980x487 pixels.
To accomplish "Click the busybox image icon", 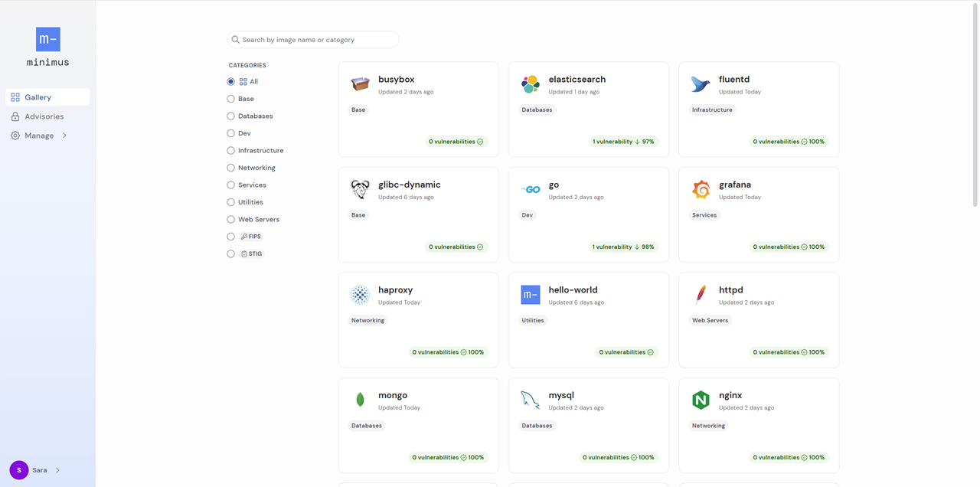I will (x=360, y=84).
